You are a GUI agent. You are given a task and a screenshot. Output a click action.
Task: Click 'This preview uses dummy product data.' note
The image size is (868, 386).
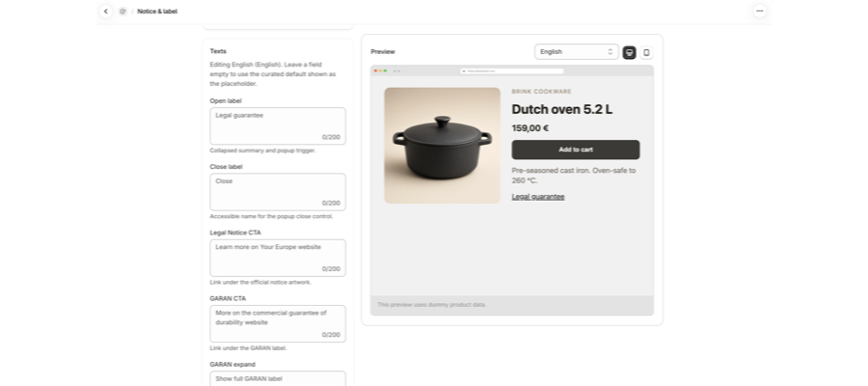pyautogui.click(x=432, y=305)
